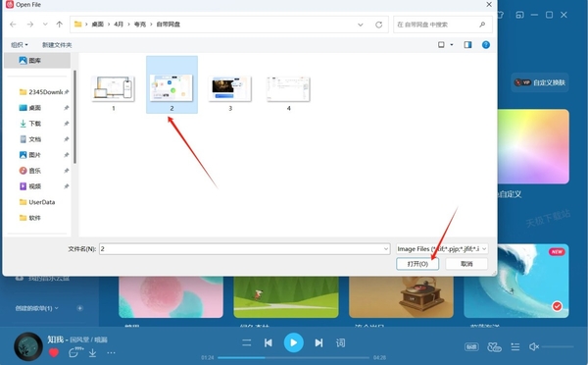This screenshot has width=588, height=365.
Task: Click 夸克 in the address breadcrumb
Action: click(140, 25)
